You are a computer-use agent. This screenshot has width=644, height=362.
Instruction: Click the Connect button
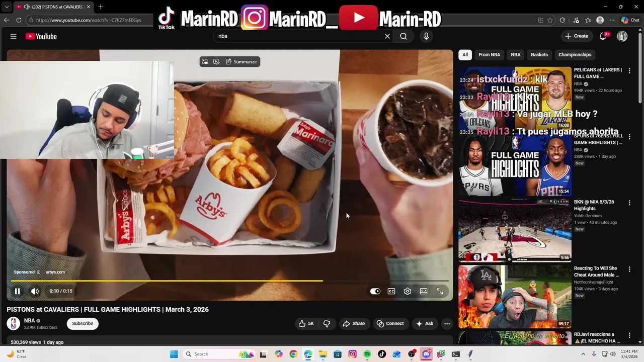[x=390, y=324]
